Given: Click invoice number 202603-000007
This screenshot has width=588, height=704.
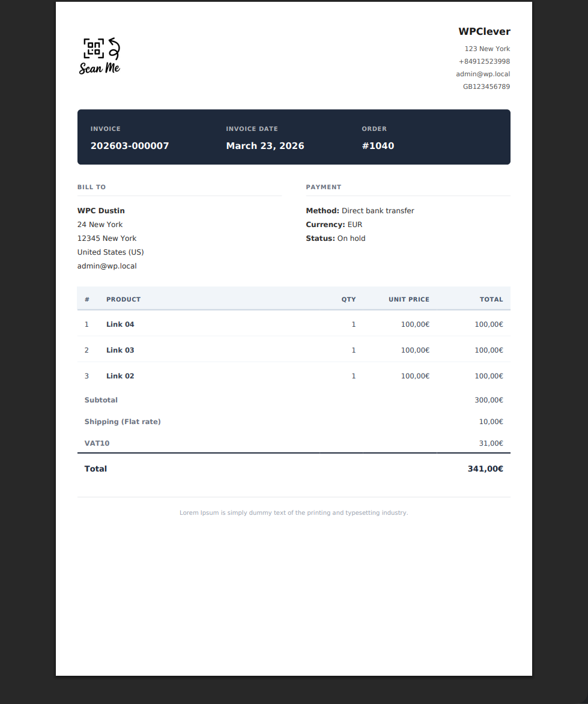Looking at the screenshot, I should pyautogui.click(x=130, y=146).
